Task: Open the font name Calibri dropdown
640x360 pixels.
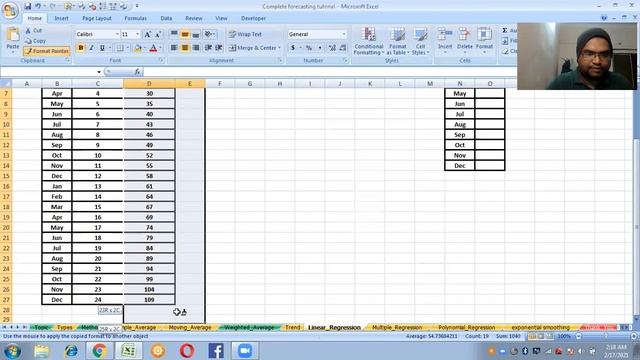Action: pyautogui.click(x=117, y=34)
